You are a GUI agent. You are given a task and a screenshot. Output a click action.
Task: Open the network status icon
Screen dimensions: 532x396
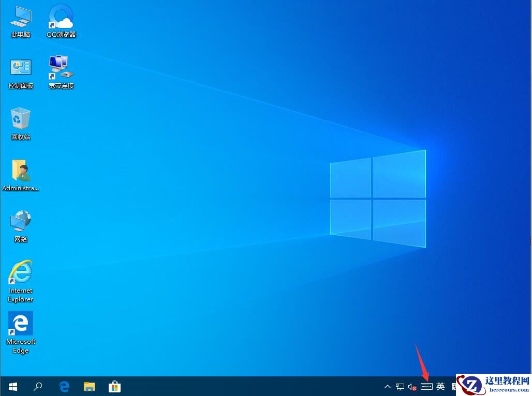(400, 386)
